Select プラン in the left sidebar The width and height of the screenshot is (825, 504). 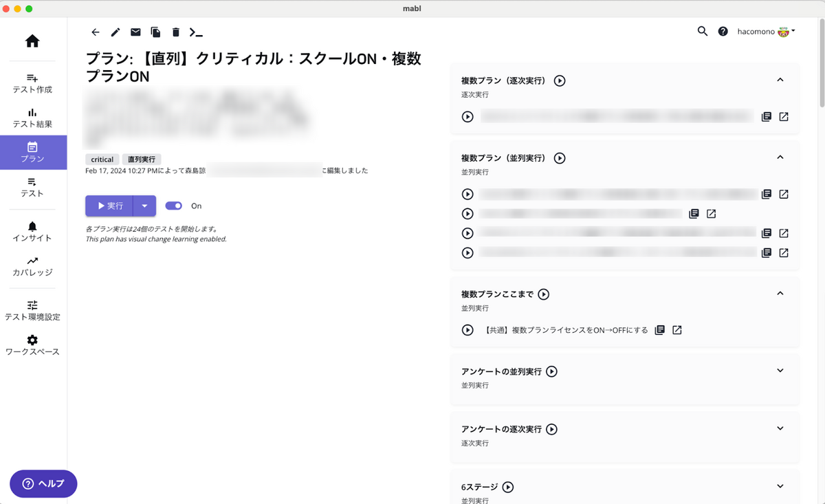(x=33, y=152)
